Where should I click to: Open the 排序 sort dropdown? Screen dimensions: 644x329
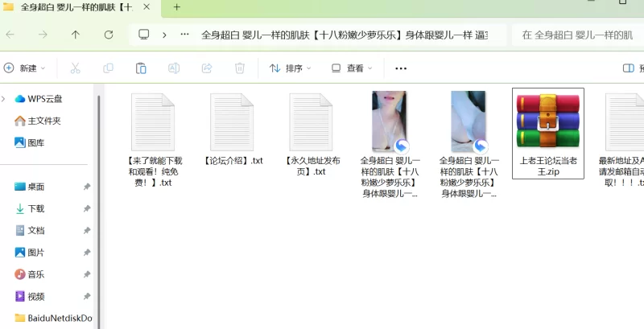[290, 68]
